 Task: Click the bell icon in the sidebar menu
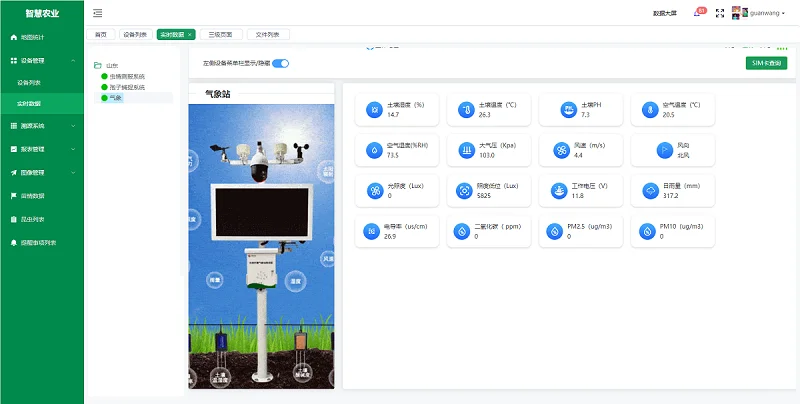pos(14,243)
